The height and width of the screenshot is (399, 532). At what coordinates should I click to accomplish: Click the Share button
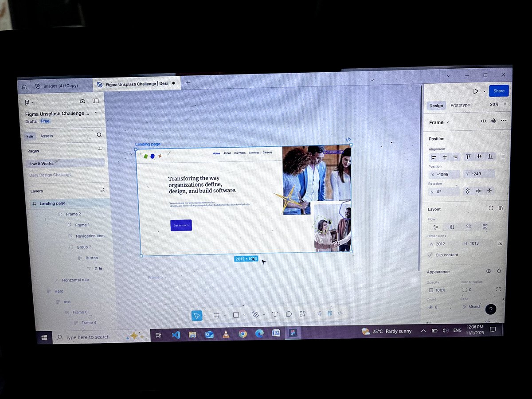point(499,90)
